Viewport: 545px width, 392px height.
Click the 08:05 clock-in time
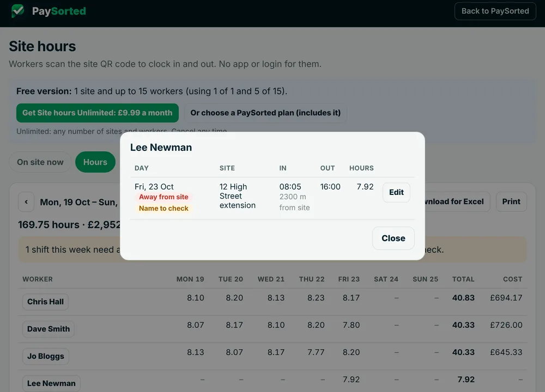coord(290,187)
